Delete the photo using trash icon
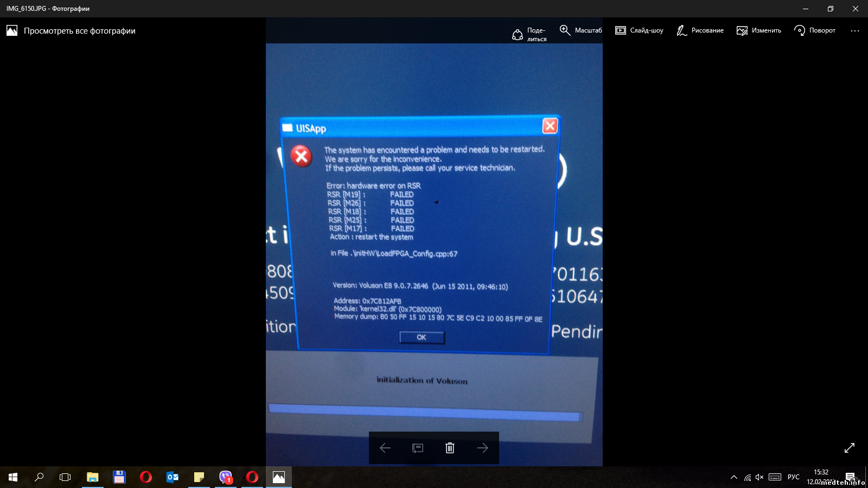The height and width of the screenshot is (488, 868). tap(450, 448)
